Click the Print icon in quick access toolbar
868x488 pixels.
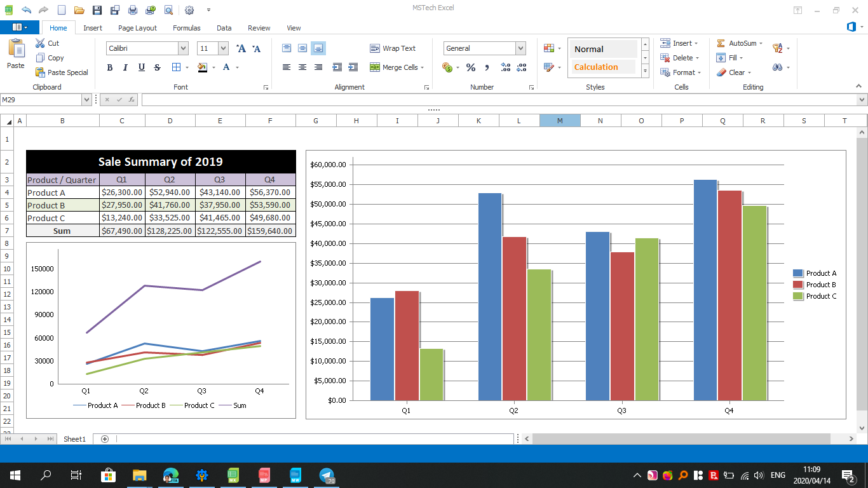pyautogui.click(x=133, y=10)
